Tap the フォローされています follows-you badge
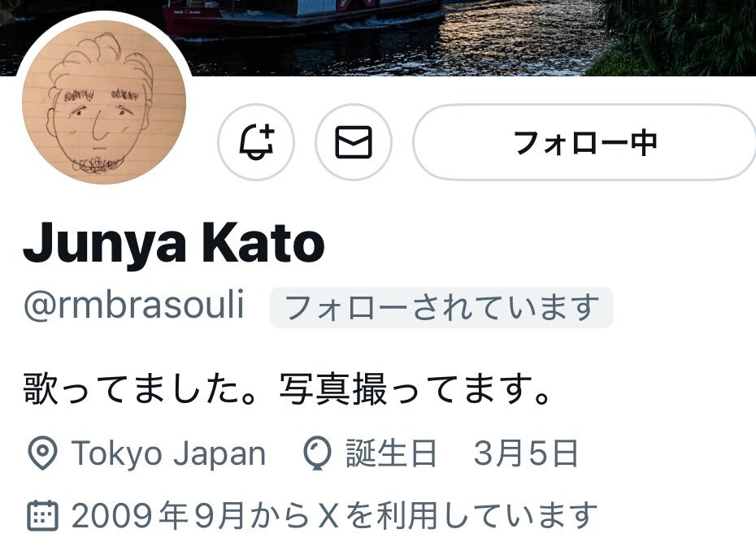 click(441, 307)
